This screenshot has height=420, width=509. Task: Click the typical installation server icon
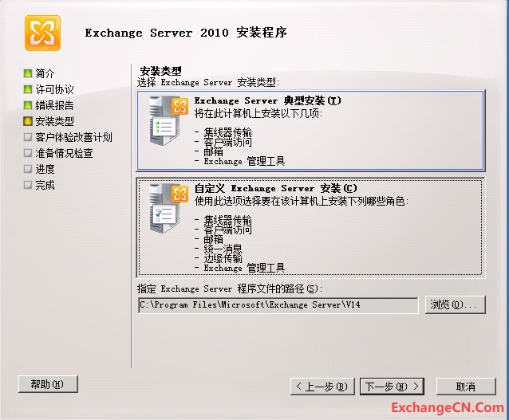pos(168,120)
